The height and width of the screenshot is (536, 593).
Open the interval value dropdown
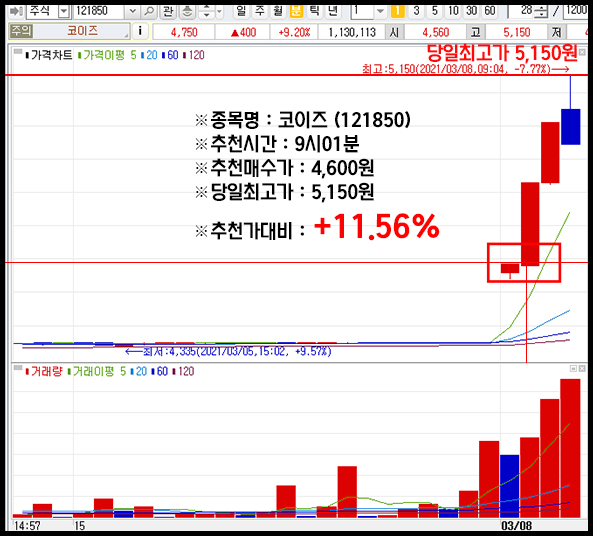(380, 11)
